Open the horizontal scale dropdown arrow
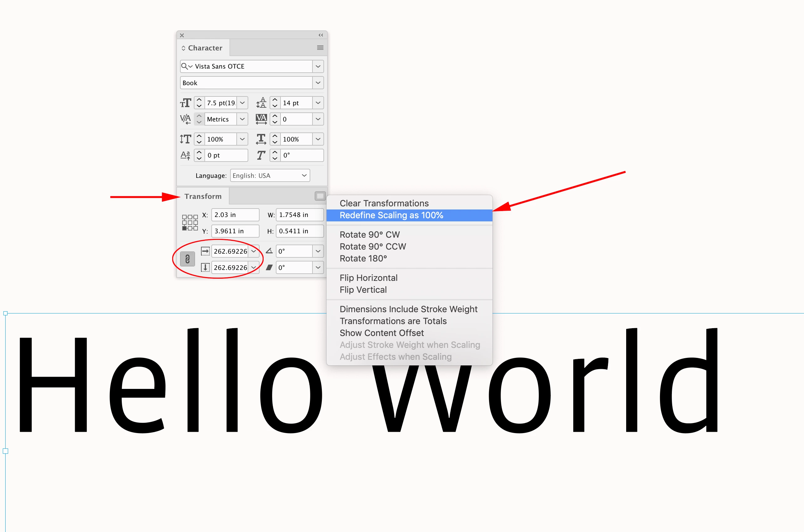Screen dimensions: 804x532 (318, 139)
